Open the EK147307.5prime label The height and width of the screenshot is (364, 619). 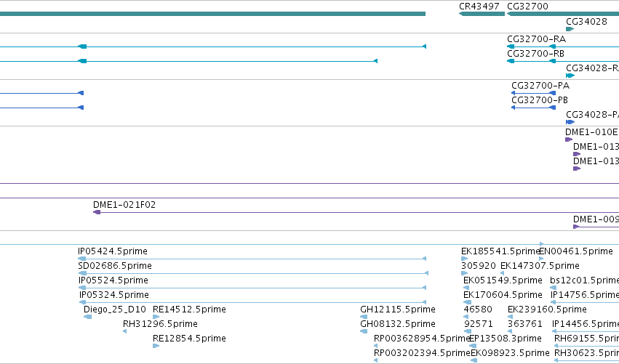click(540, 266)
